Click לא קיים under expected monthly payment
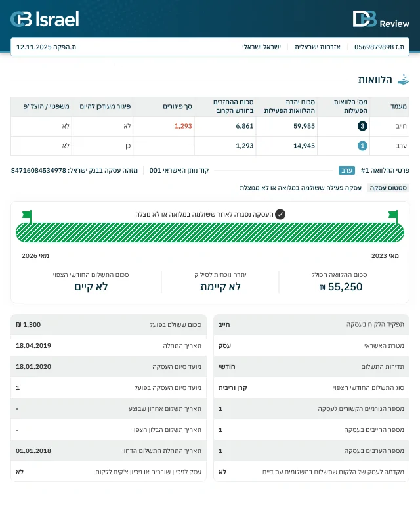Screen dimensions: 420x507 point(91,287)
